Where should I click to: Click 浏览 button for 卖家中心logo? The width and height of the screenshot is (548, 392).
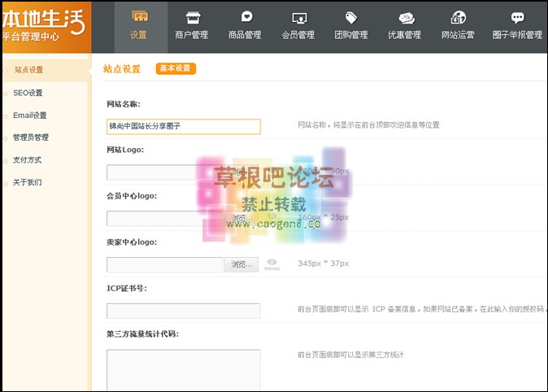click(241, 264)
